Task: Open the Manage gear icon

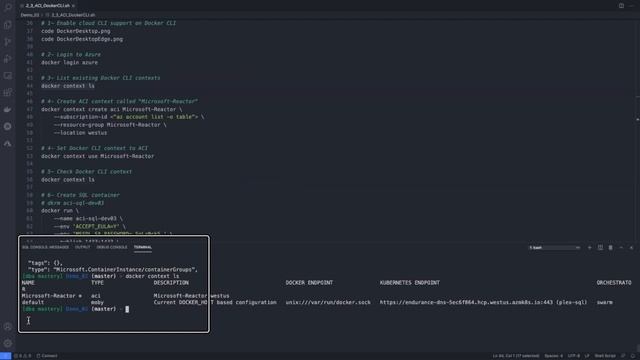Action: coord(8,343)
